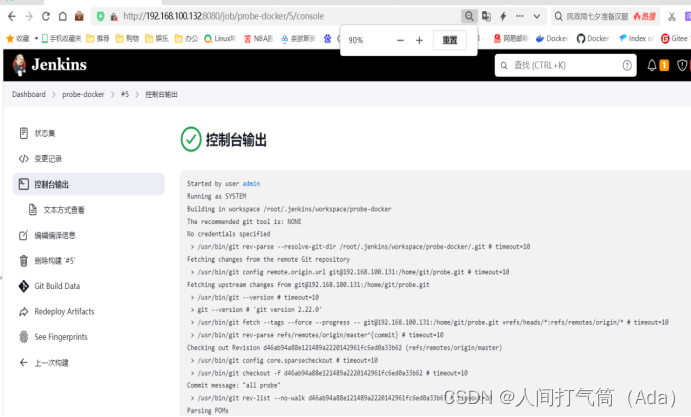Go to Dashboard breadcrumb

(x=29, y=94)
